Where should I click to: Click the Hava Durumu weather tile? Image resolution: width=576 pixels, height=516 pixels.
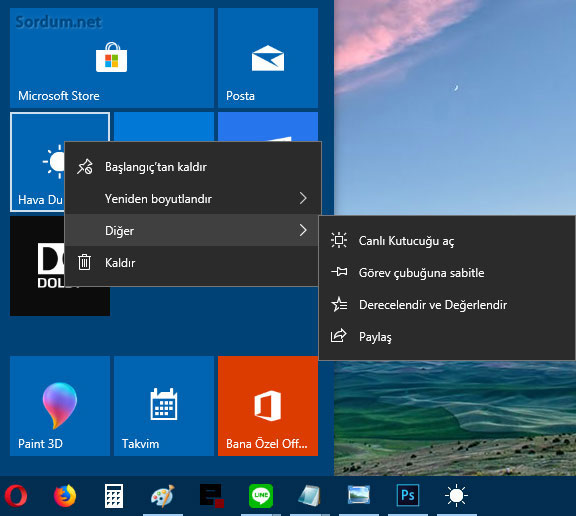point(37,162)
